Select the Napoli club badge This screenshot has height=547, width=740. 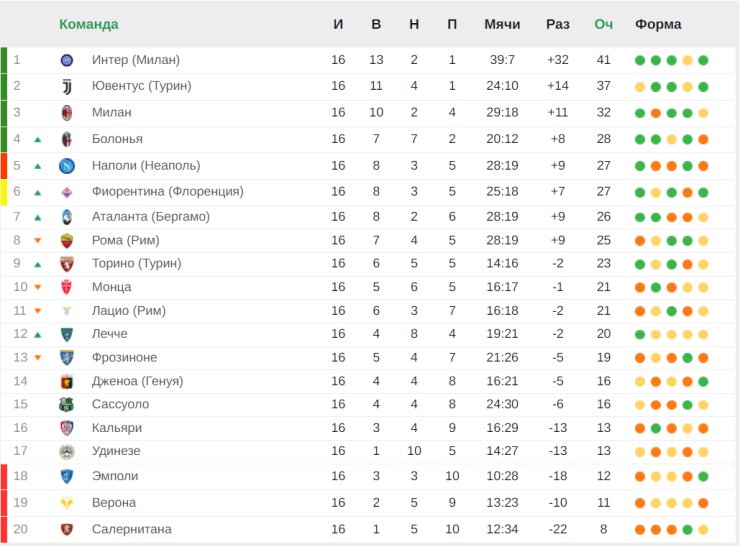click(x=67, y=166)
